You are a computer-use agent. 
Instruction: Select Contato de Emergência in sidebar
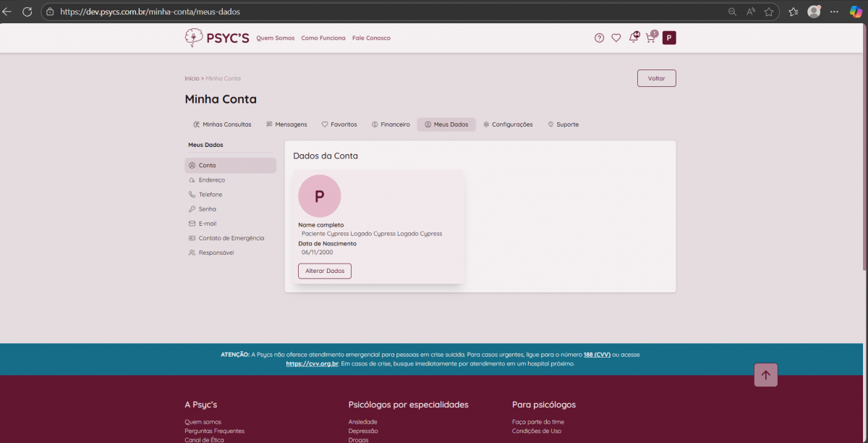231,238
